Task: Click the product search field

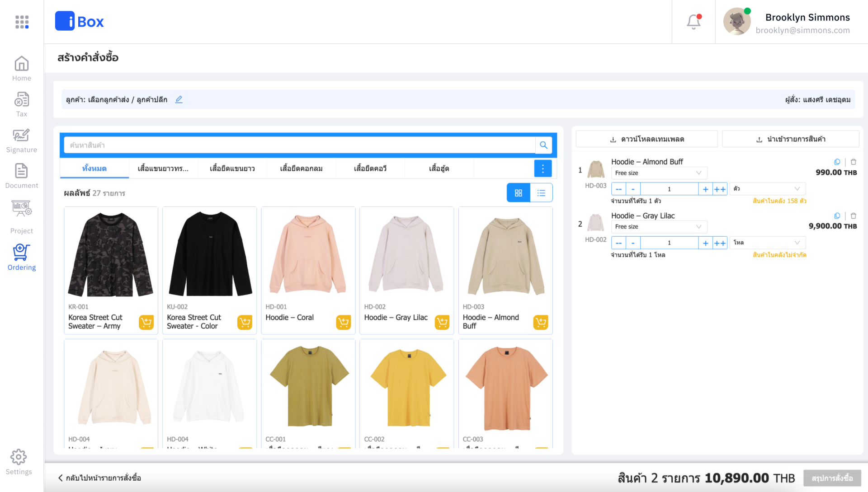Action: pyautogui.click(x=298, y=145)
